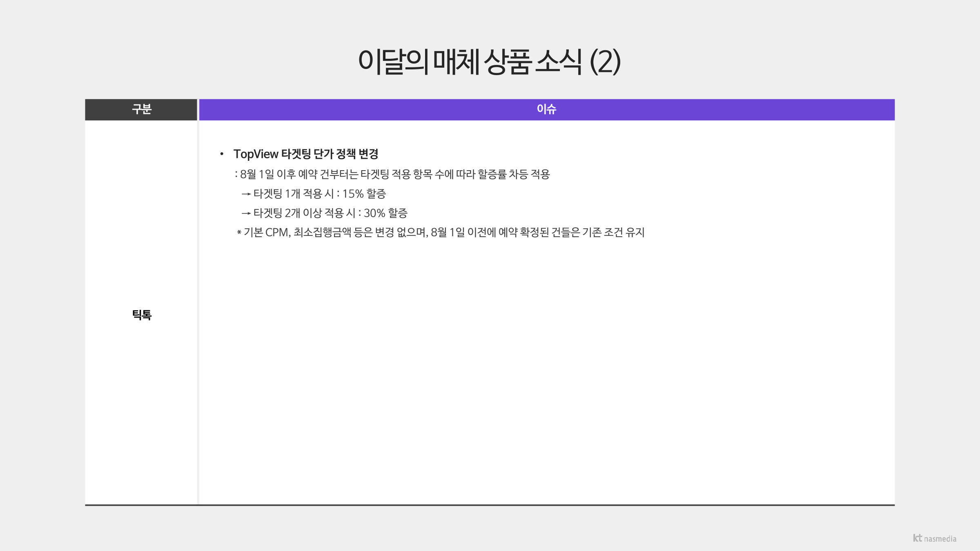The height and width of the screenshot is (551, 980).
Task: Select the 구분 column header
Action: click(x=141, y=109)
